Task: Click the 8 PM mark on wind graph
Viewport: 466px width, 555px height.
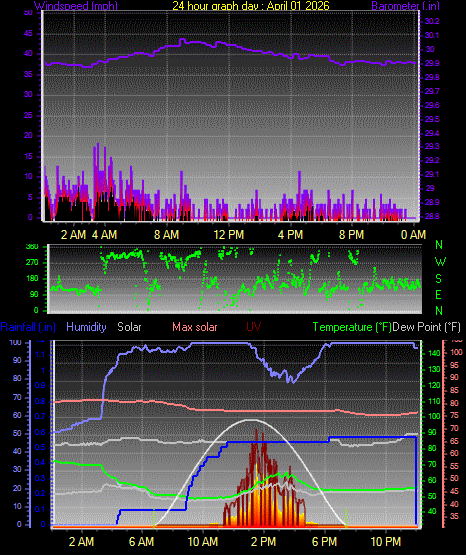Action: 351,235
